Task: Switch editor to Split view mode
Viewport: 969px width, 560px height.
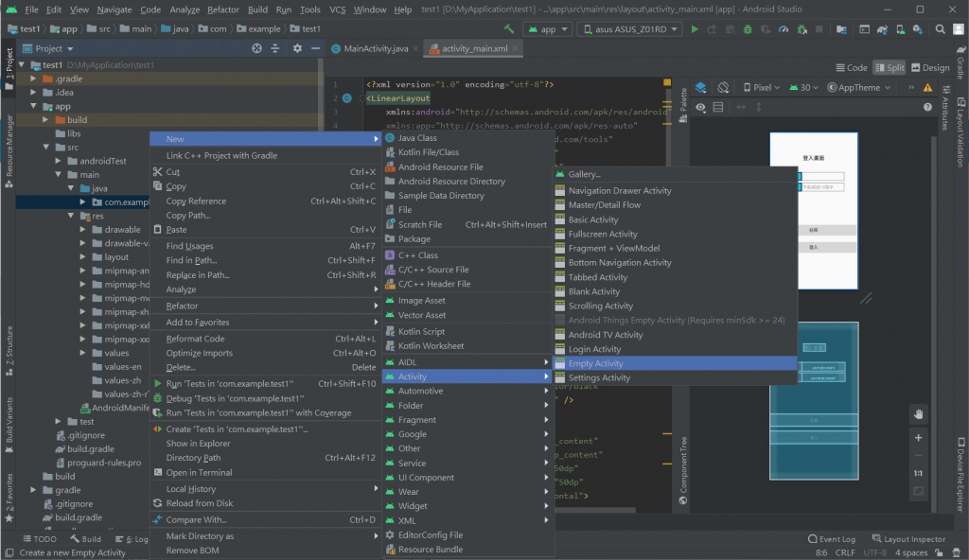Action: pyautogui.click(x=889, y=67)
